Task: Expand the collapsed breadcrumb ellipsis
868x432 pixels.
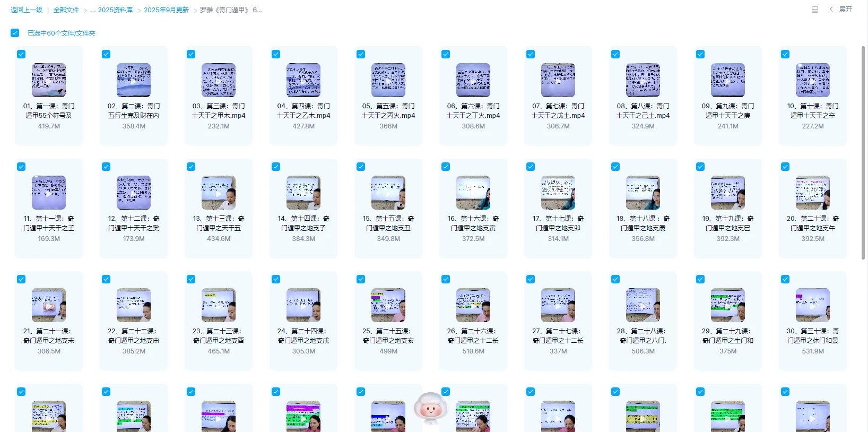Action: click(x=93, y=10)
